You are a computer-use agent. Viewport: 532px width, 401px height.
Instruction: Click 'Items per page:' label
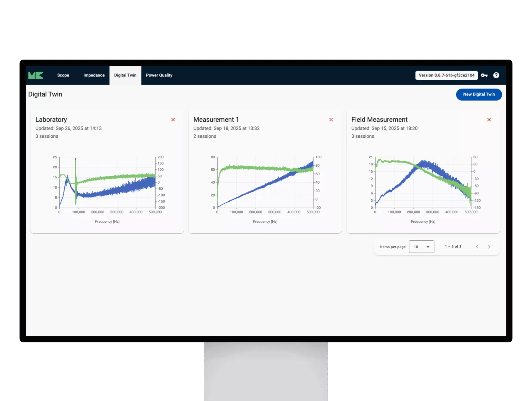coord(393,247)
